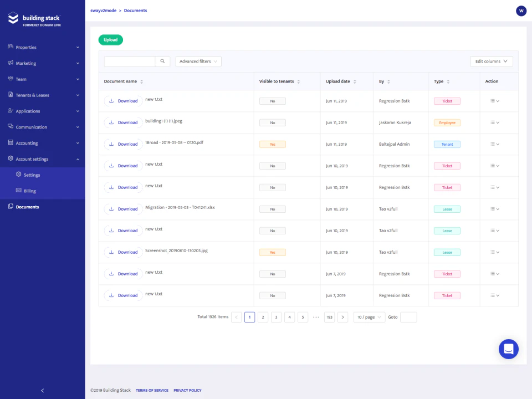Open the Privacy Policy link
The height and width of the screenshot is (399, 532).
[x=187, y=390]
